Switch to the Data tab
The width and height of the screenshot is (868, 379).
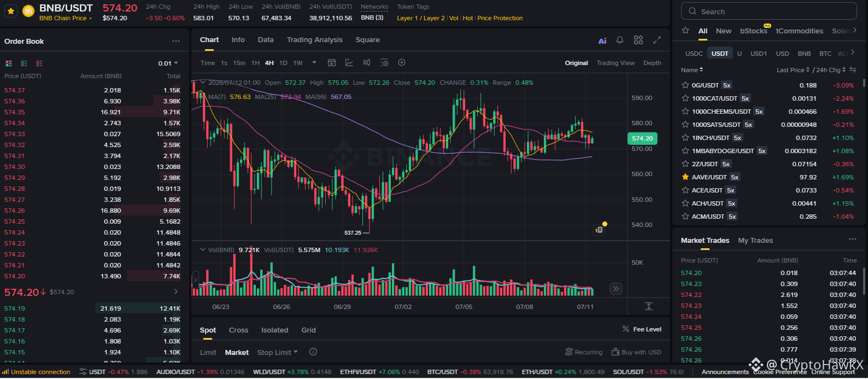(x=266, y=40)
